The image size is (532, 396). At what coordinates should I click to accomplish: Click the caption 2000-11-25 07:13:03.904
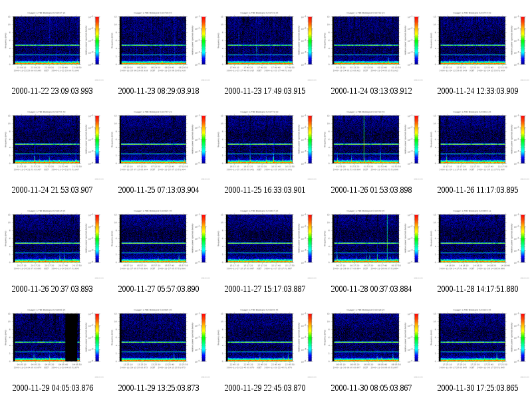click(x=158, y=190)
